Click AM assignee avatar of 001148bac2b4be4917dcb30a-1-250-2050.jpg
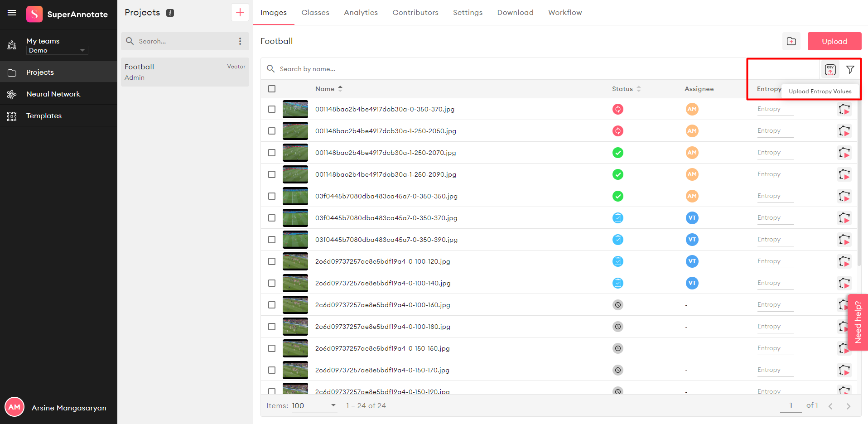This screenshot has height=424, width=868. coord(692,131)
